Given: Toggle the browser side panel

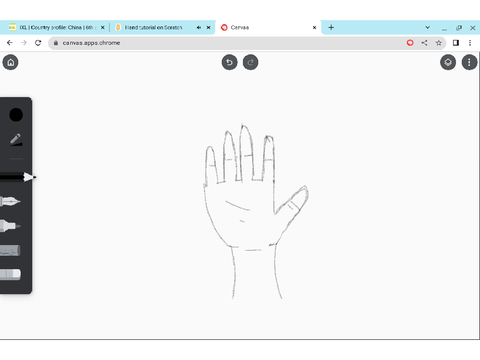Looking at the screenshot, I should pyautogui.click(x=456, y=43).
